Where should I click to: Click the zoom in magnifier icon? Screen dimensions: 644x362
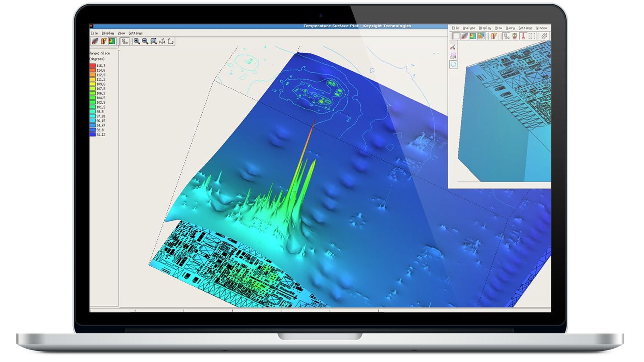coord(137,41)
